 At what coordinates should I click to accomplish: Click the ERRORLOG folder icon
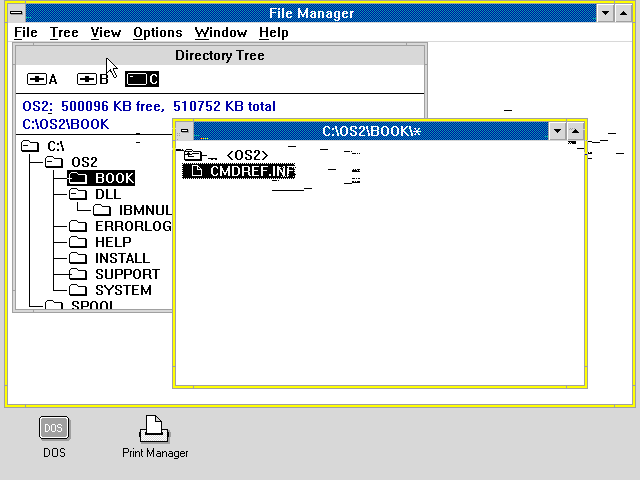(x=78, y=226)
